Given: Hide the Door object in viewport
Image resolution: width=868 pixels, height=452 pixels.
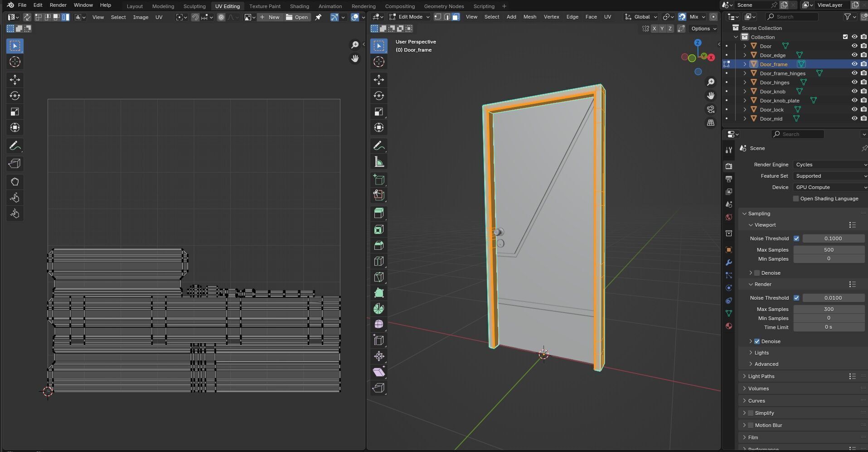Looking at the screenshot, I should coord(854,46).
